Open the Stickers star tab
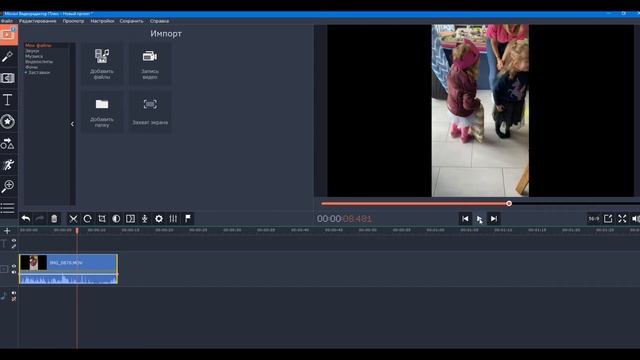The image size is (640, 360). [8, 122]
